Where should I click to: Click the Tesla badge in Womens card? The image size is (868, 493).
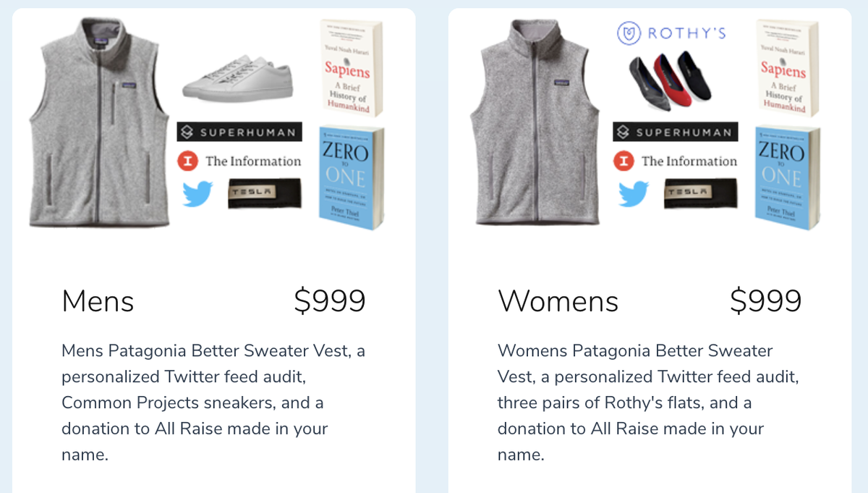tap(701, 193)
